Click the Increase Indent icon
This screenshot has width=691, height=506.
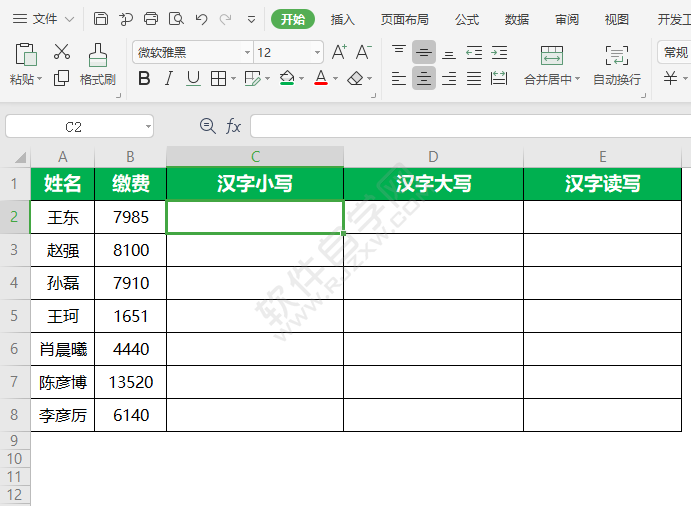(499, 53)
